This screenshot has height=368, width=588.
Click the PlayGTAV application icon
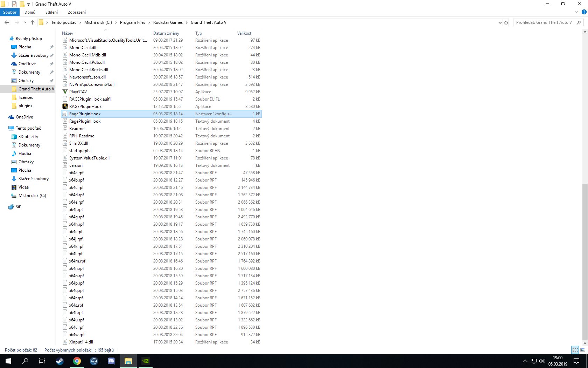[65, 92]
